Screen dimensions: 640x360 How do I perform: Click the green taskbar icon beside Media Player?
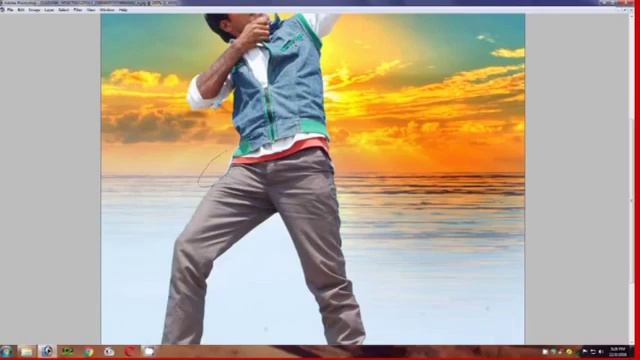click(x=67, y=351)
